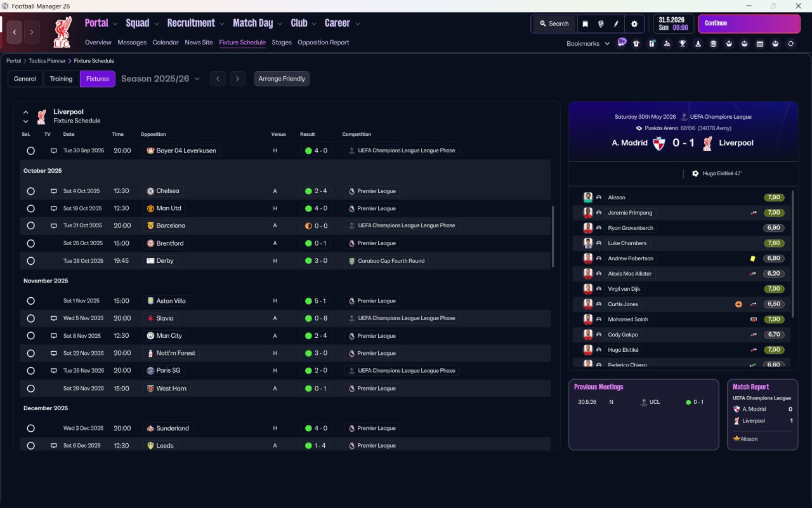
Task: Select the Man Utd fixture radio button
Action: tap(30, 208)
